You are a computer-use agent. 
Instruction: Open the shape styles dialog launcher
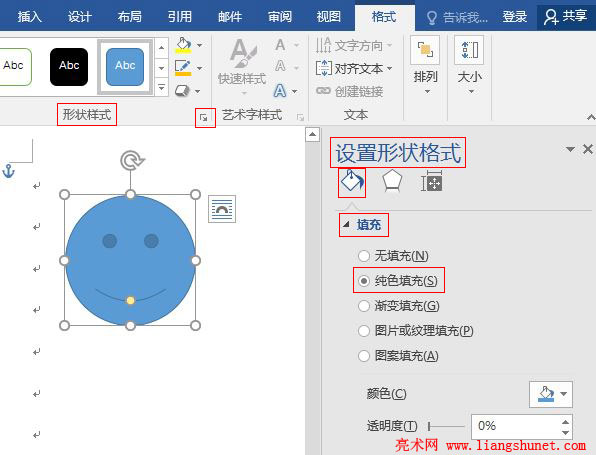(x=204, y=118)
